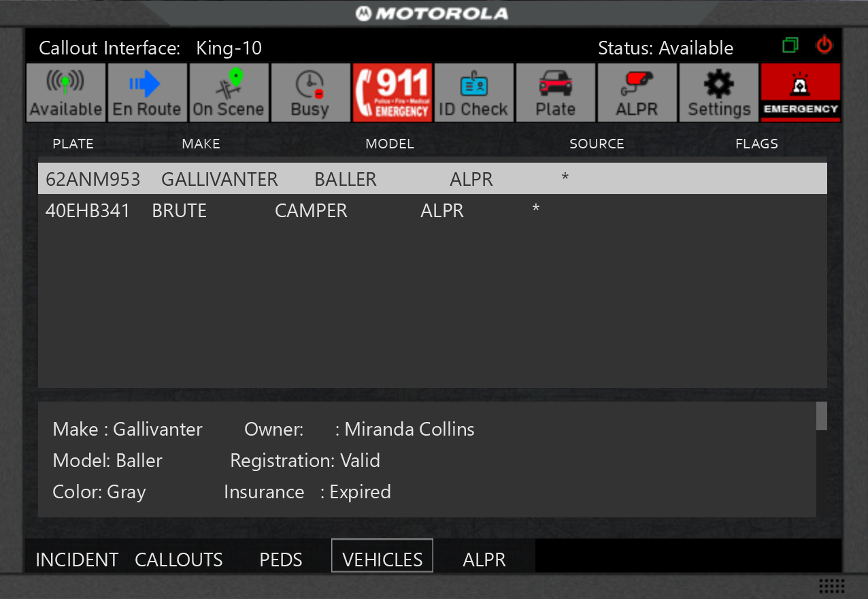Set status with the Available icon
868x599 pixels.
click(66, 93)
